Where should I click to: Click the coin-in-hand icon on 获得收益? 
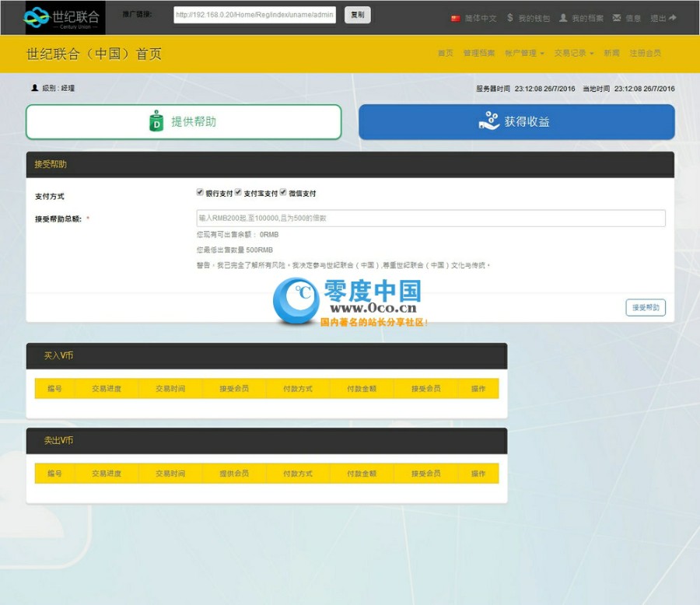(489, 121)
